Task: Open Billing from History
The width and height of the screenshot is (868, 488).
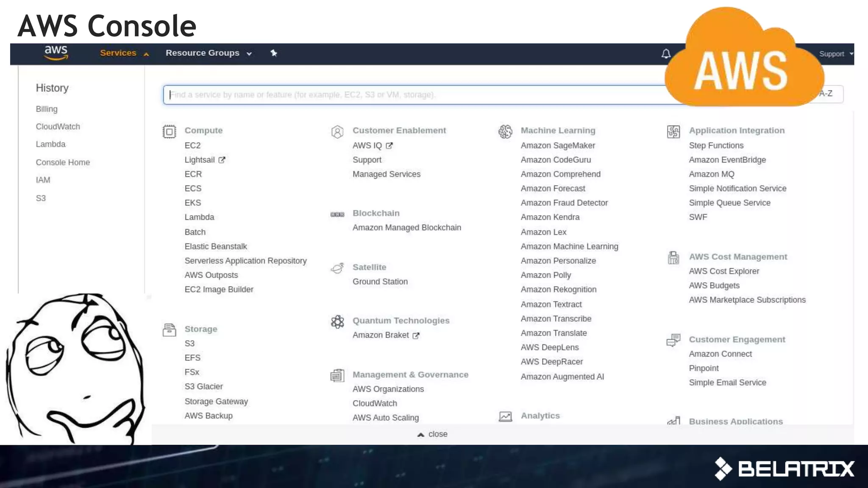Action: [47, 109]
